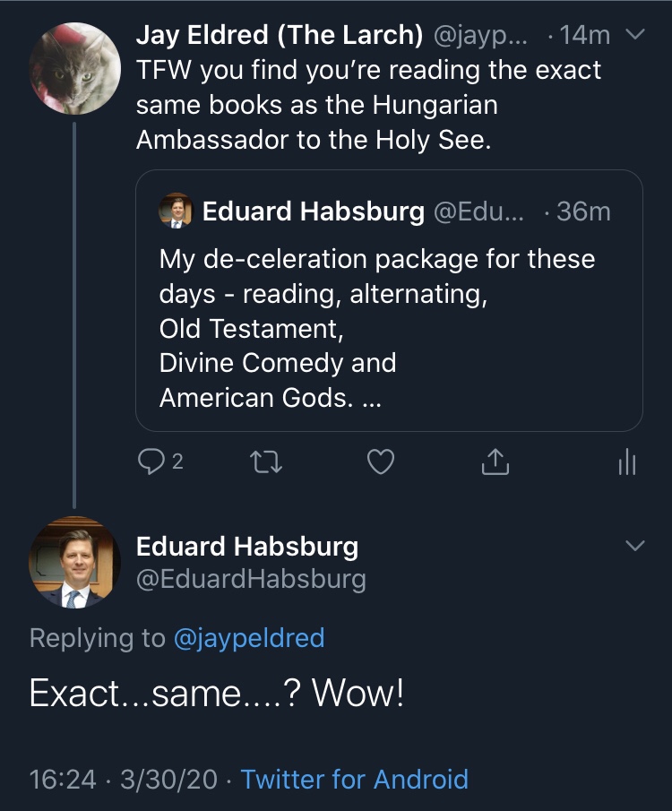Screen dimensions: 672x811
Task: Reply to Jay Eldred's tweet
Action: pos(150,462)
